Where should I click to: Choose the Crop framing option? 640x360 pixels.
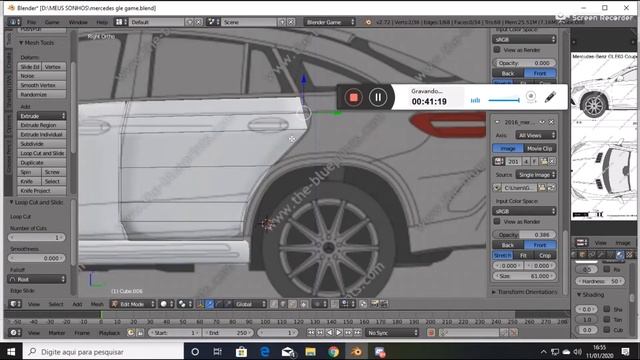pyautogui.click(x=545, y=255)
